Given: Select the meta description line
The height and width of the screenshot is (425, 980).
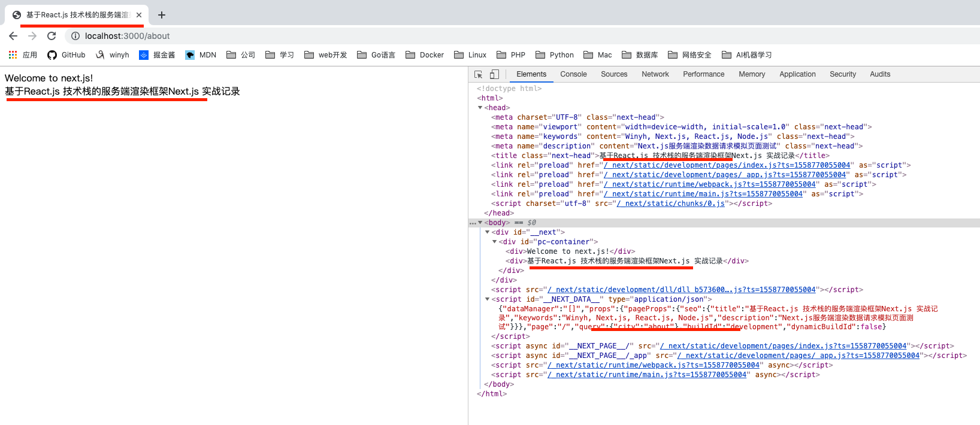Looking at the screenshot, I should 677,146.
